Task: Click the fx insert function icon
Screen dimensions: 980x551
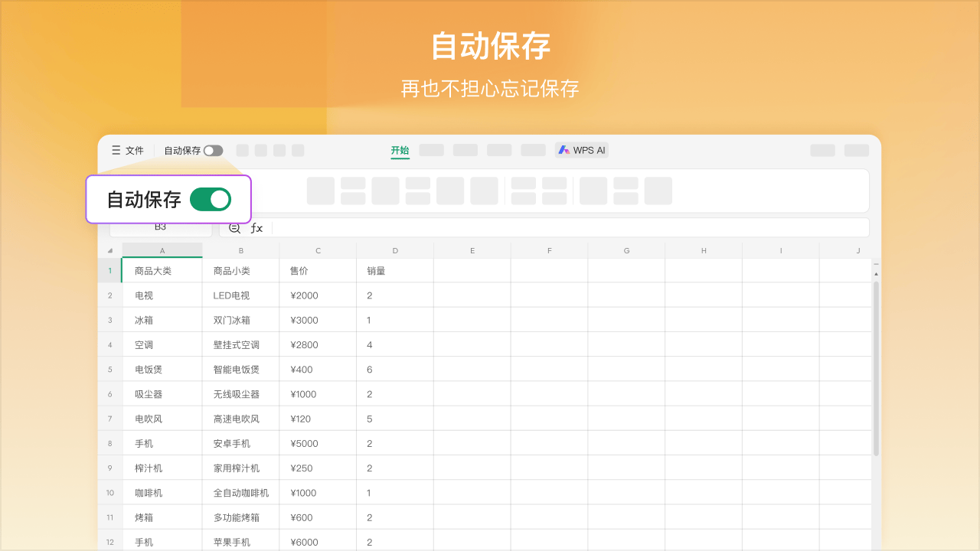Action: (x=256, y=227)
